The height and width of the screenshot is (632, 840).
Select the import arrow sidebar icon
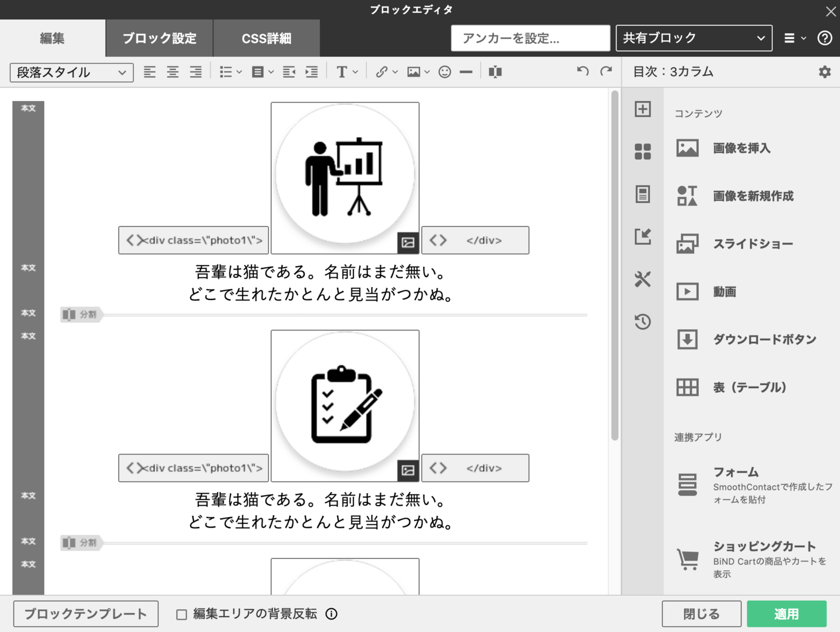pos(643,236)
